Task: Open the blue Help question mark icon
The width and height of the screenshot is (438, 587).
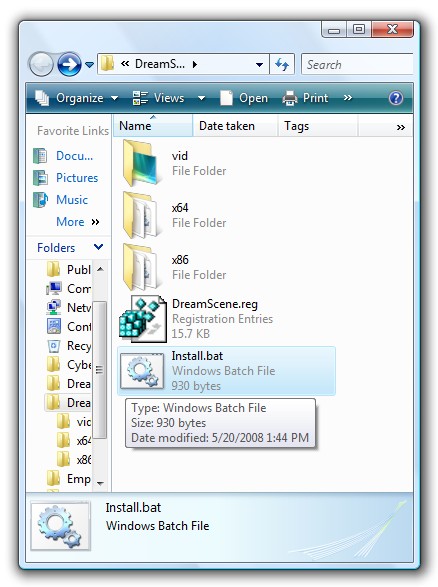Action: click(396, 98)
